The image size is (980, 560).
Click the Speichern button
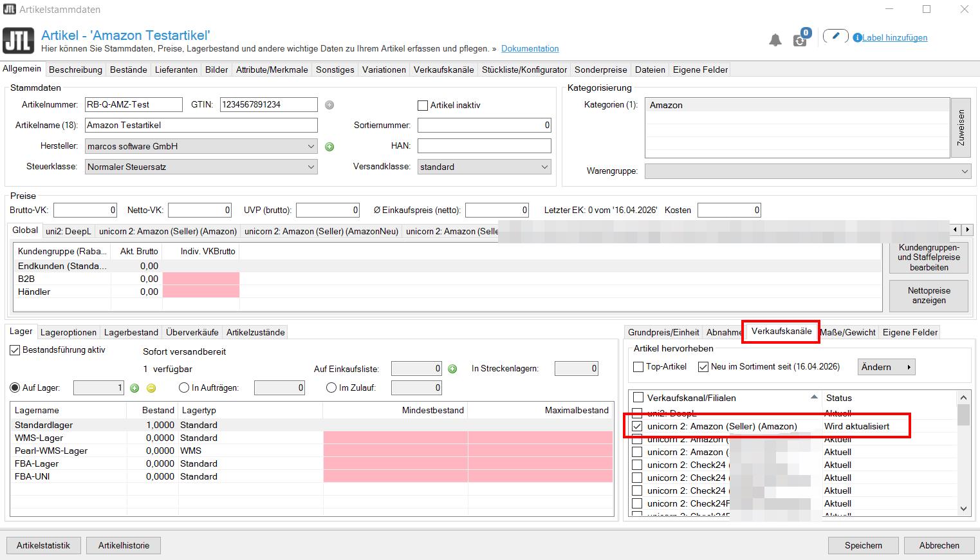point(864,545)
